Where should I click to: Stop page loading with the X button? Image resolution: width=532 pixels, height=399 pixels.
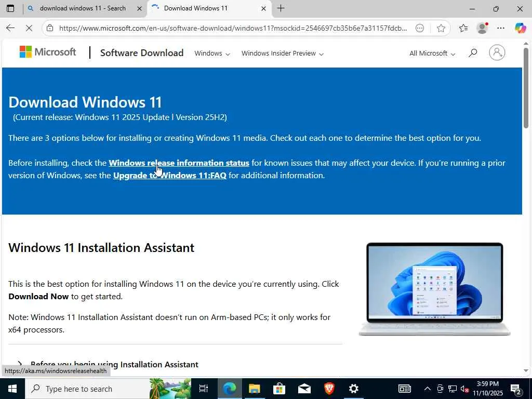click(x=29, y=28)
